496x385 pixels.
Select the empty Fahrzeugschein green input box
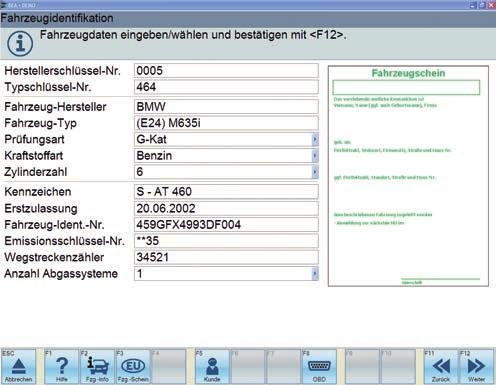click(x=406, y=87)
